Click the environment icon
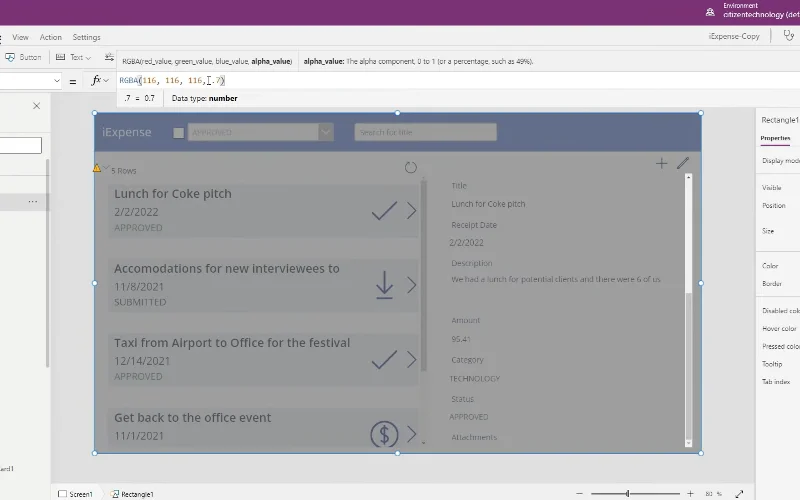 coord(710,12)
